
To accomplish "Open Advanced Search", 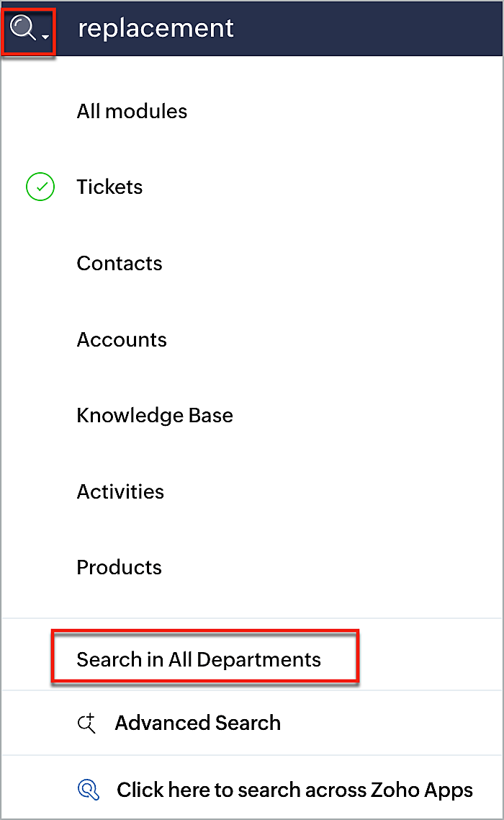I will pyautogui.click(x=197, y=723).
